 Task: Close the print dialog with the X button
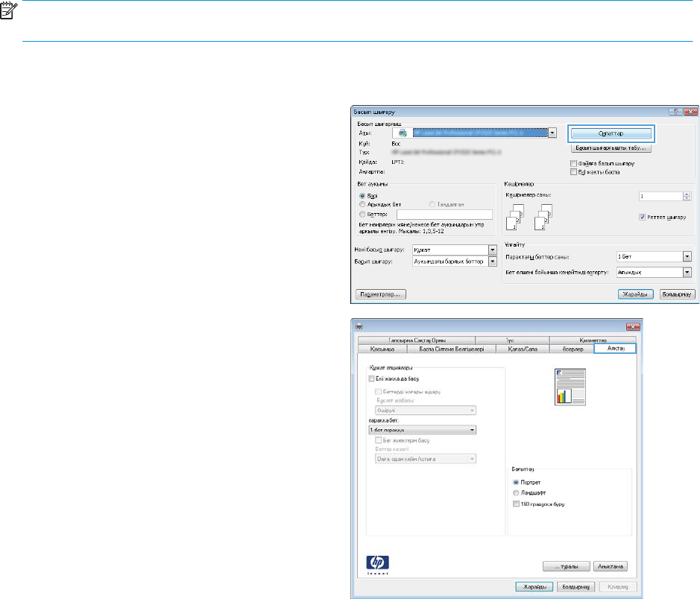tap(690, 112)
